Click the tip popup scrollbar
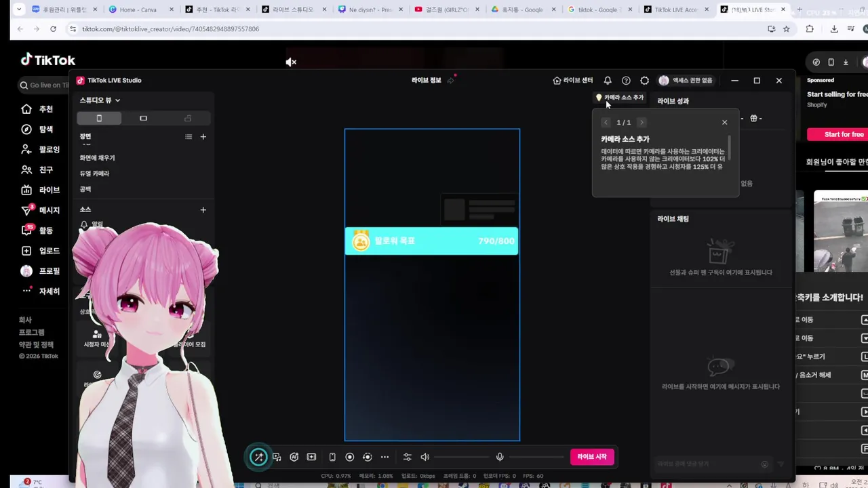 pyautogui.click(x=730, y=149)
